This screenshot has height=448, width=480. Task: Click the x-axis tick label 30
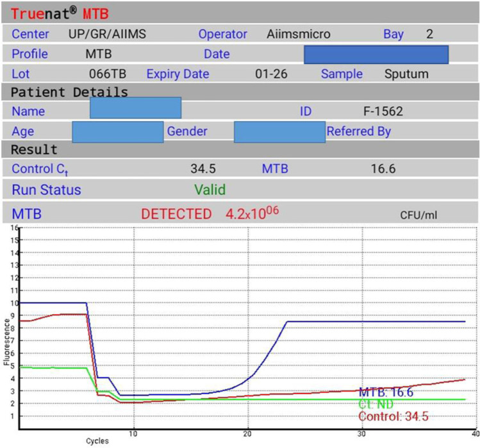361,434
